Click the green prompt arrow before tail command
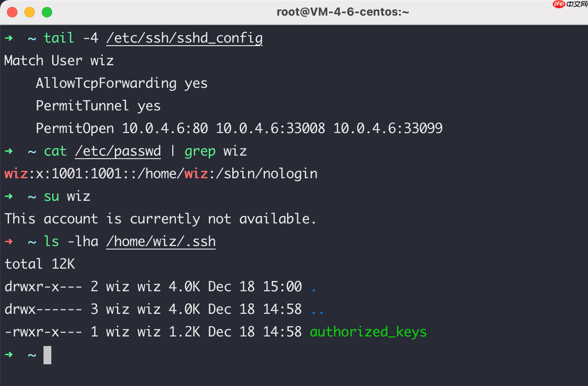 tap(8, 38)
